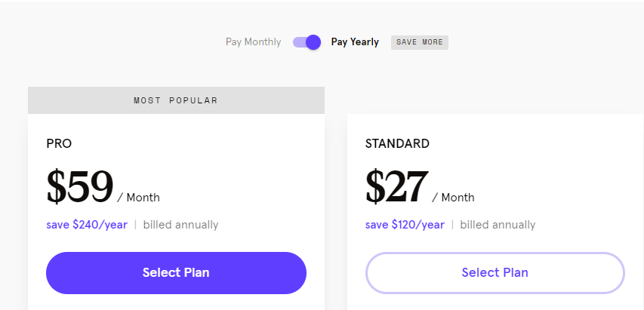Click the SAVE MORE badge
This screenshot has width=644, height=310.
pos(419,42)
